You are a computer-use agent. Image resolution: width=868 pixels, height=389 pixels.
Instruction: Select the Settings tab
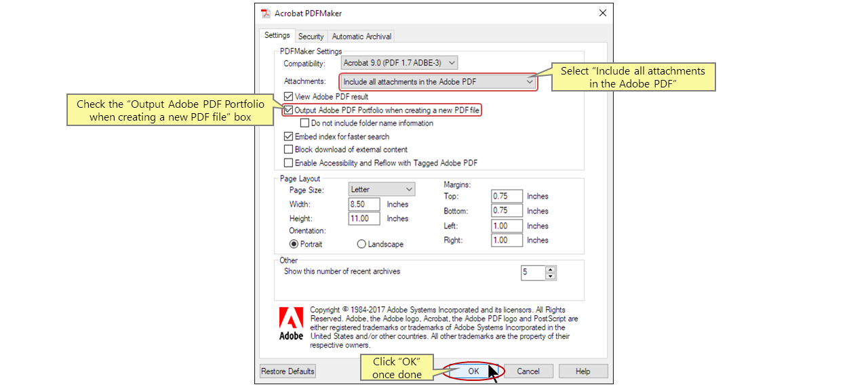(277, 35)
